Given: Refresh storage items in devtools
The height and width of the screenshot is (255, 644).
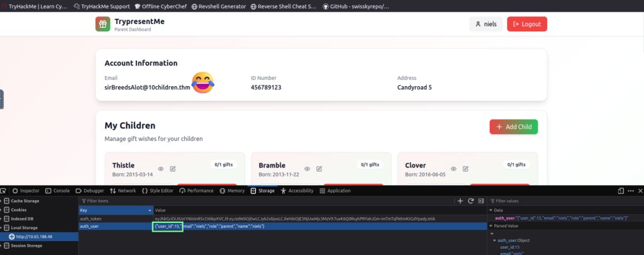Looking at the screenshot, I should (470, 200).
